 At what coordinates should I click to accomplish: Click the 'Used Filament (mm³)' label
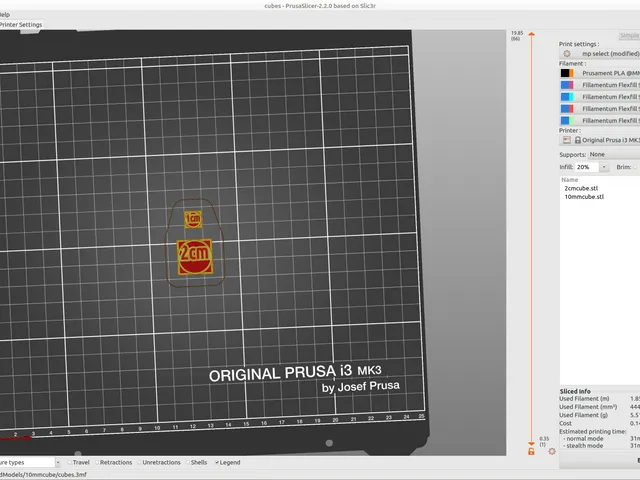point(588,407)
